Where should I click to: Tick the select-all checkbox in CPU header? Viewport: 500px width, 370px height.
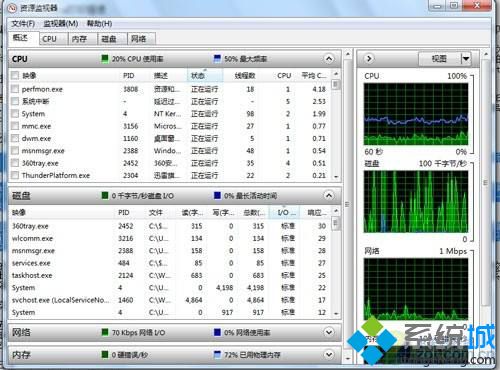pyautogui.click(x=15, y=75)
